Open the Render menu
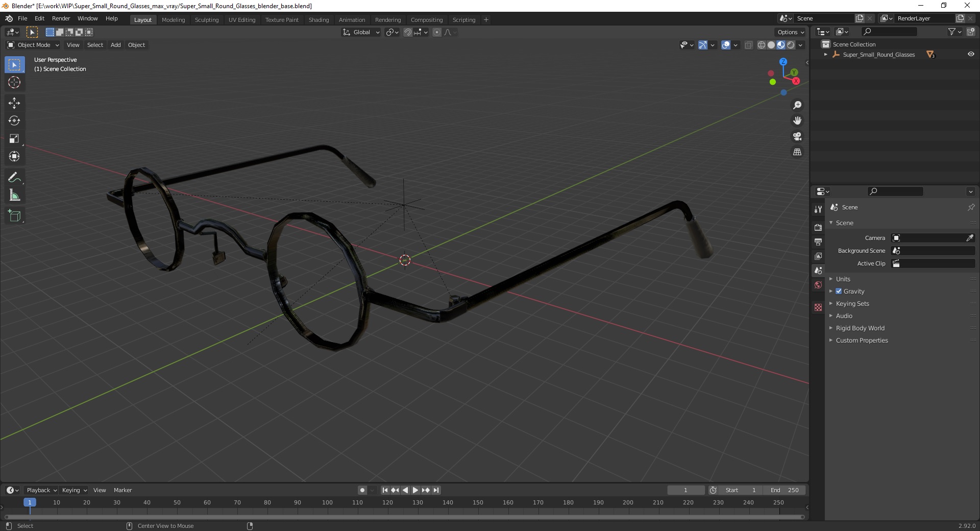This screenshot has height=531, width=980. coord(61,18)
